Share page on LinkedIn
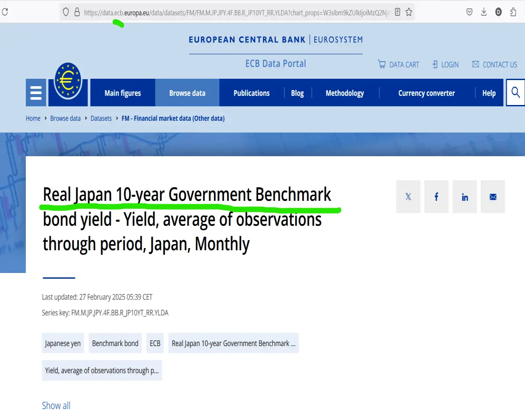Viewport: 525px width, 420px height. [x=465, y=196]
